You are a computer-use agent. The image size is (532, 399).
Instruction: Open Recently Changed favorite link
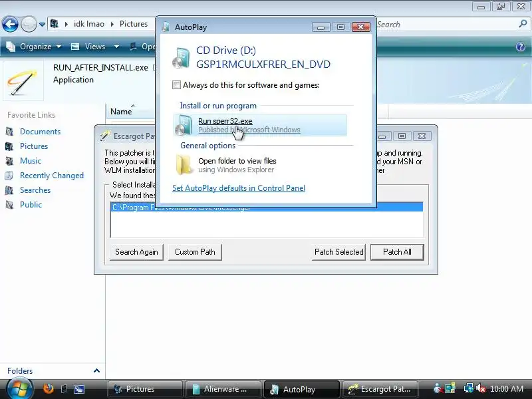[x=52, y=176]
